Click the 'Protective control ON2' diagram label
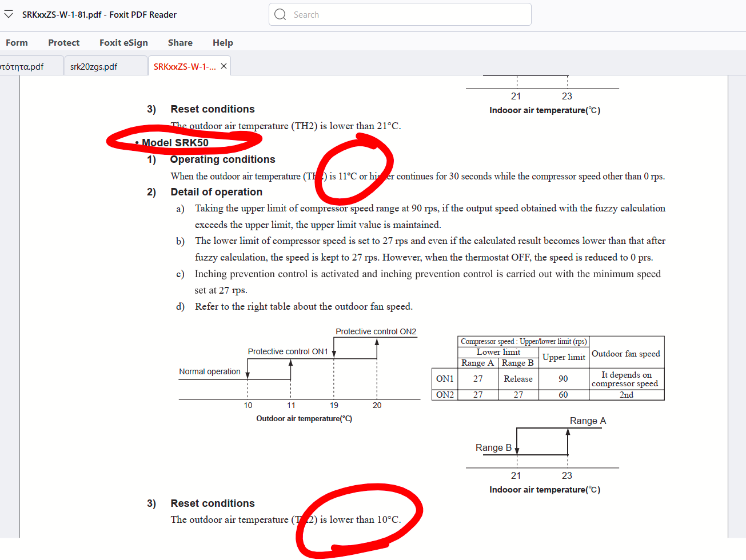Viewport: 746px width, 560px height. click(x=376, y=331)
